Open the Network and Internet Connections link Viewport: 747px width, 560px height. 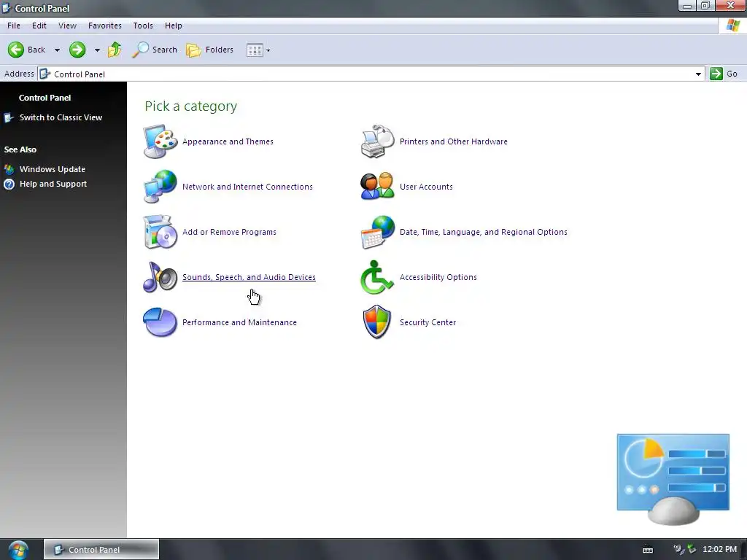(247, 187)
